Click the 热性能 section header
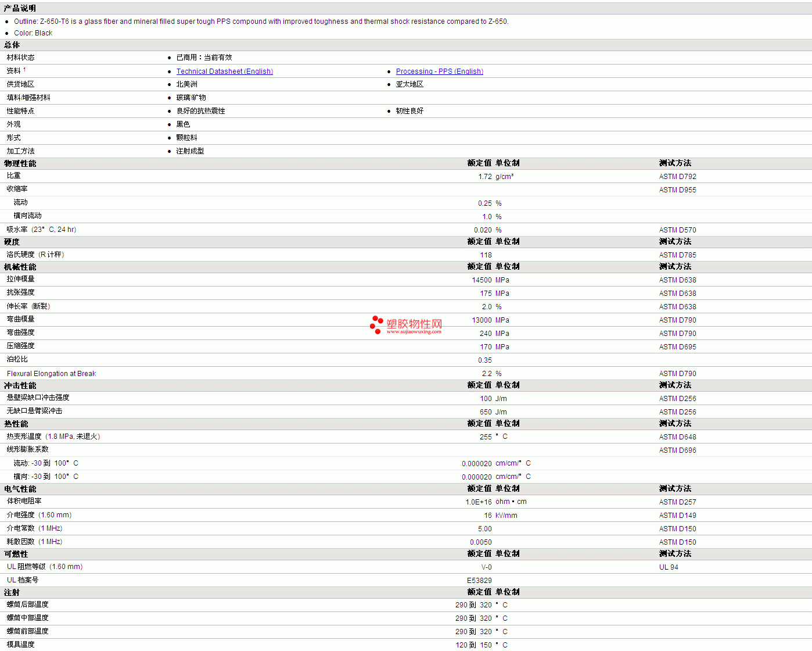Viewport: 812px width, 651px height. (16, 424)
